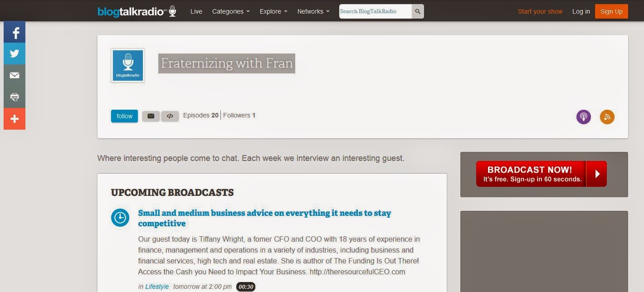Click the Start your show link
The image size is (644, 292).
(x=540, y=11)
